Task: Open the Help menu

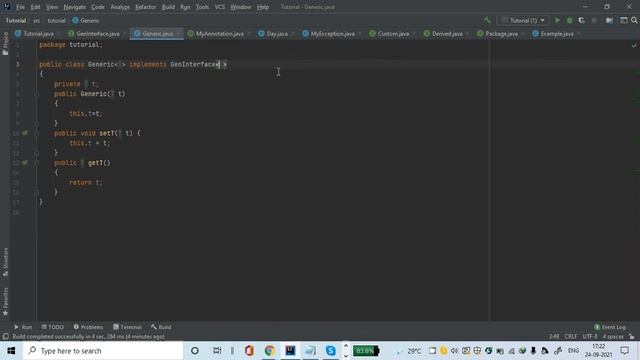Action: [263, 7]
